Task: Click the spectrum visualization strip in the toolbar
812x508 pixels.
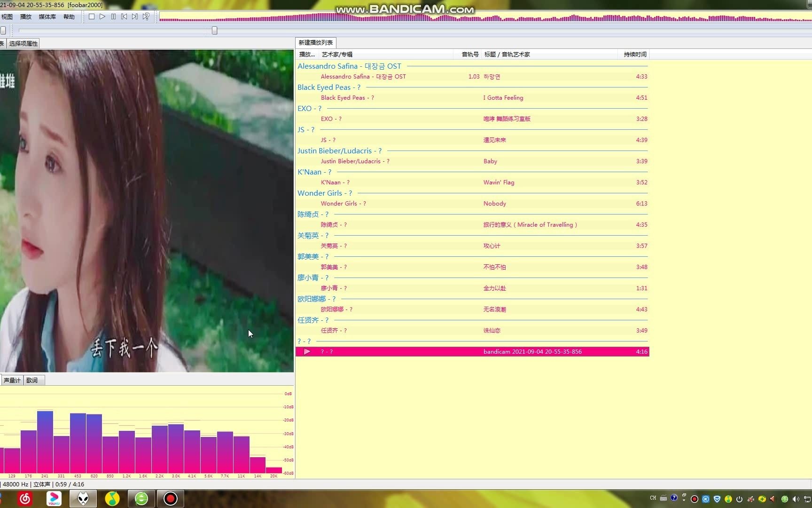Action: [x=485, y=17]
